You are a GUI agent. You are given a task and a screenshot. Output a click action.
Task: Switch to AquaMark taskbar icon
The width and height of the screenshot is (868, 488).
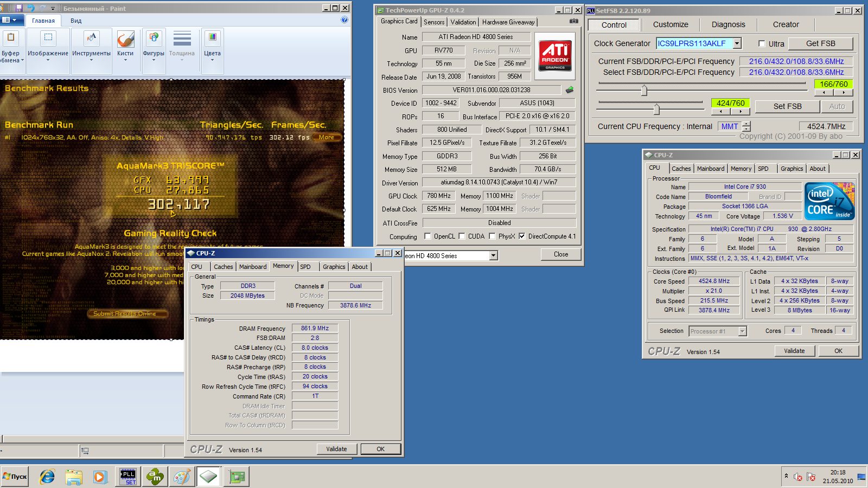(155, 477)
